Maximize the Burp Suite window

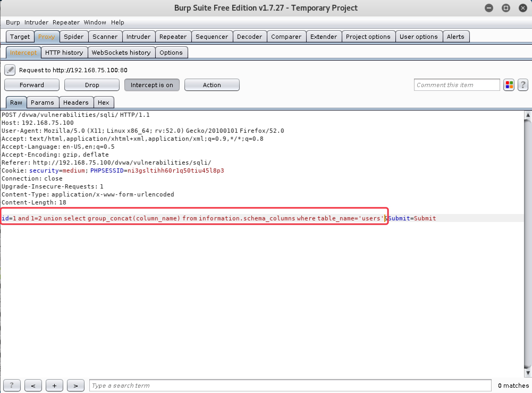(506, 8)
